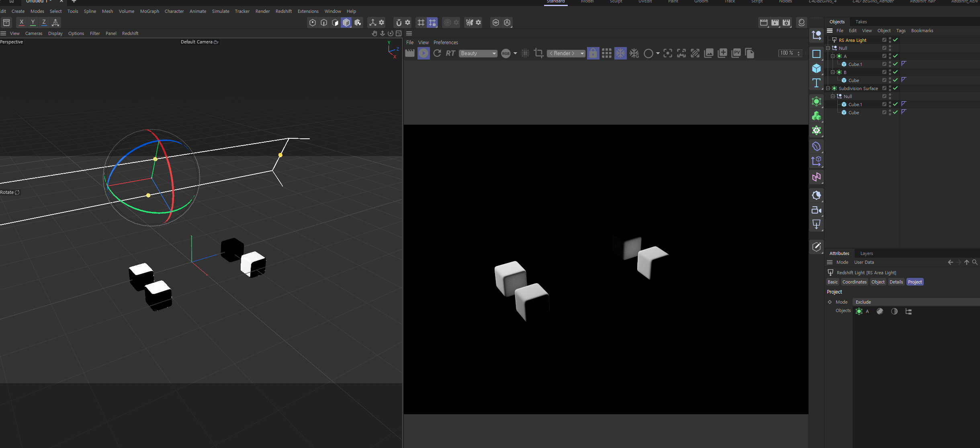
Task: Start IPR in Redshift RenderView
Action: 424,53
